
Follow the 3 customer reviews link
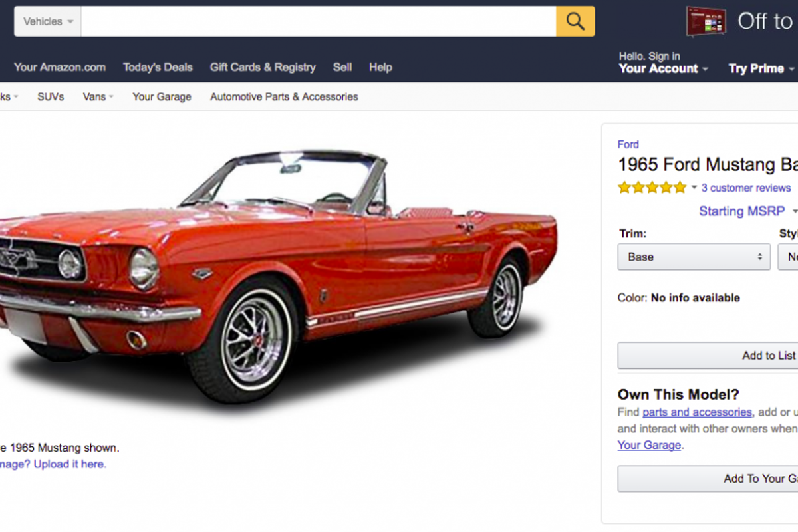click(746, 188)
